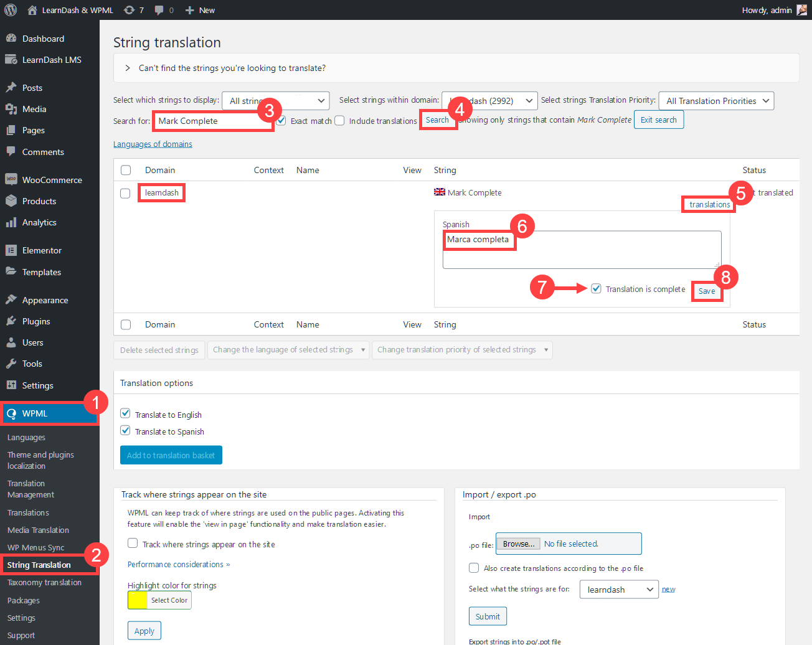
Task: Click the Plugins plug icon
Action: point(11,321)
